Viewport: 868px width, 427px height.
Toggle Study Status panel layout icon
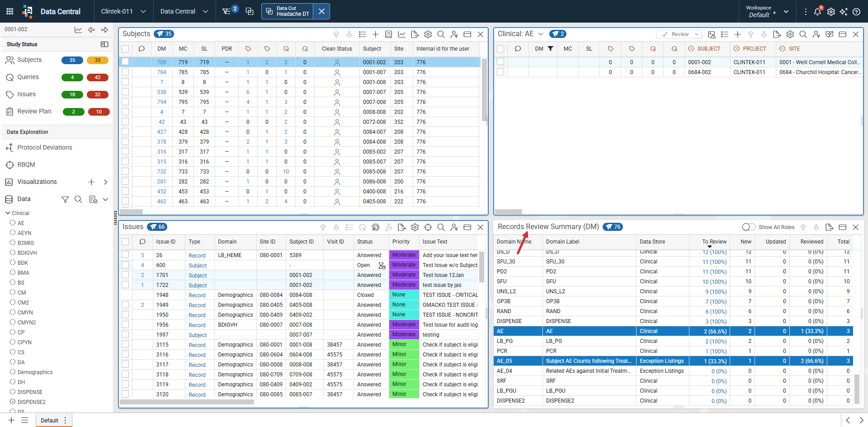coord(104,44)
